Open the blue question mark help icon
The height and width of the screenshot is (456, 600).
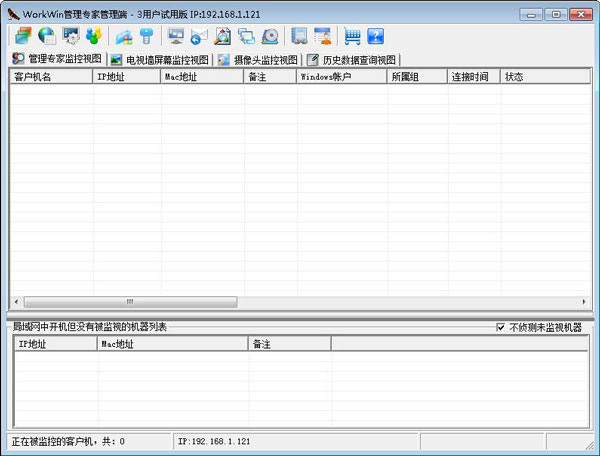[375, 36]
